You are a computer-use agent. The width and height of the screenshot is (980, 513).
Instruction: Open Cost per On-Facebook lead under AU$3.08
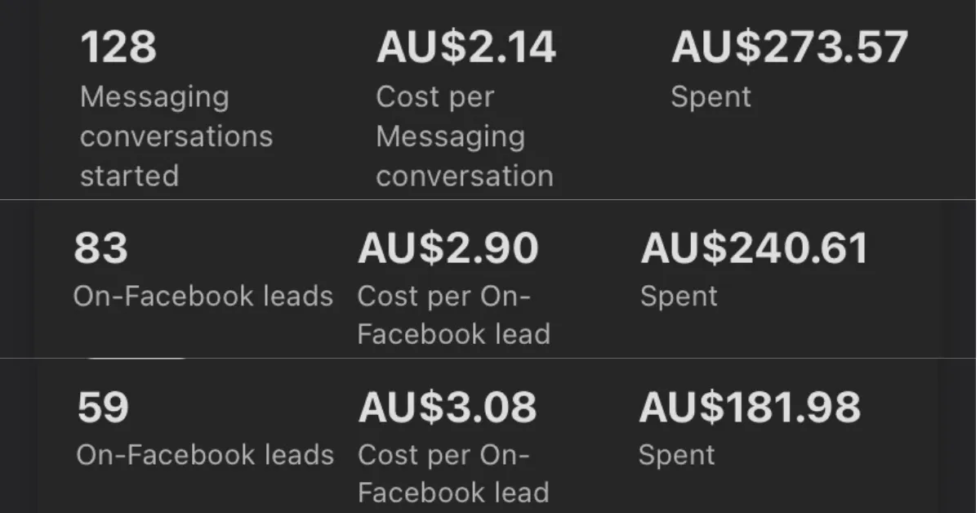pos(453,474)
